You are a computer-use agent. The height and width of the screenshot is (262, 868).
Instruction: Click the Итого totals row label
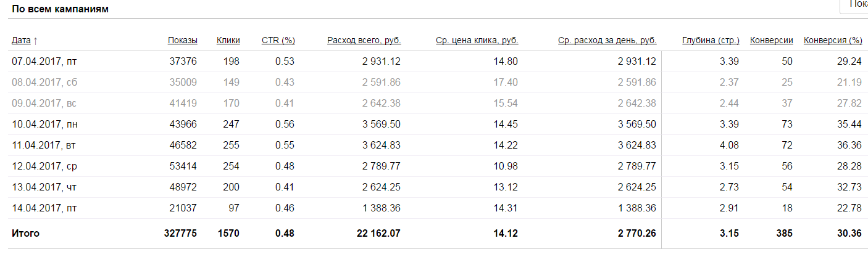click(25, 234)
